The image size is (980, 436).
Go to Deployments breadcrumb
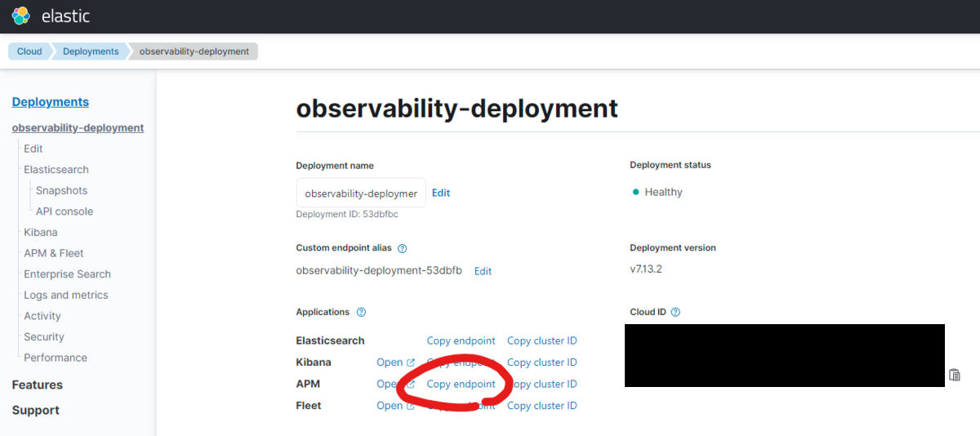[91, 51]
